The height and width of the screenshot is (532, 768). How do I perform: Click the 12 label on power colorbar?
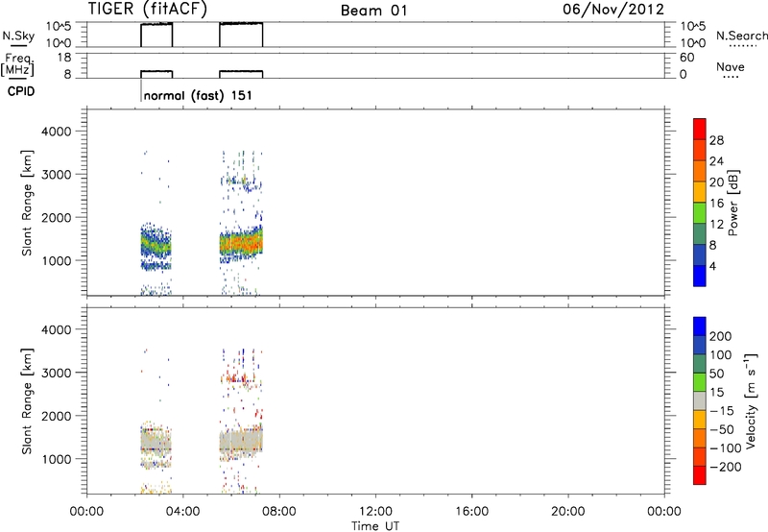pyautogui.click(x=716, y=225)
